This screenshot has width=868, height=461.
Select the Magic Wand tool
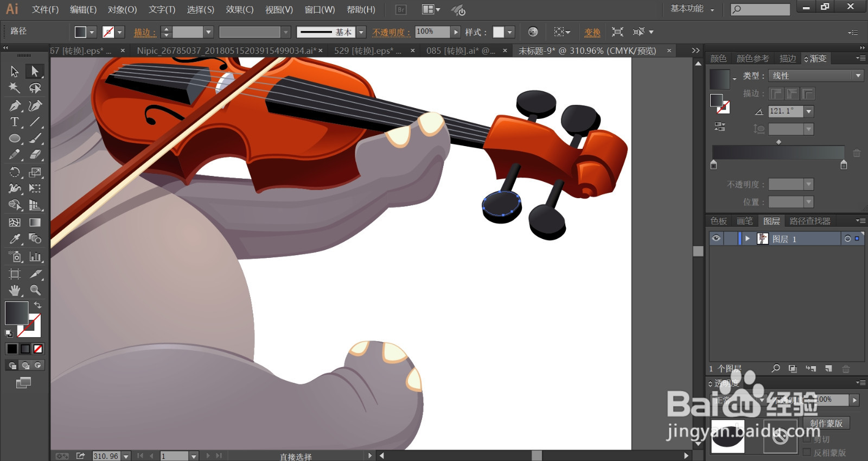pyautogui.click(x=15, y=88)
